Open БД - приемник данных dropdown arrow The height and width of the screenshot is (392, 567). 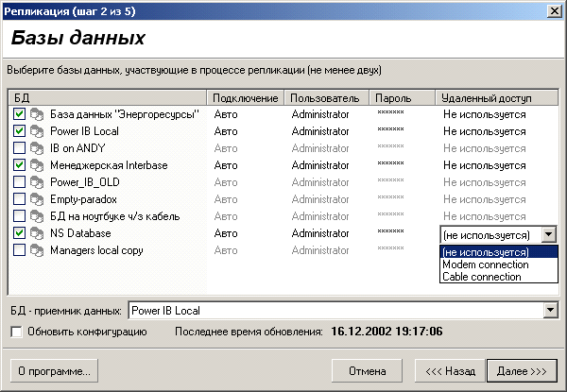coord(551,311)
